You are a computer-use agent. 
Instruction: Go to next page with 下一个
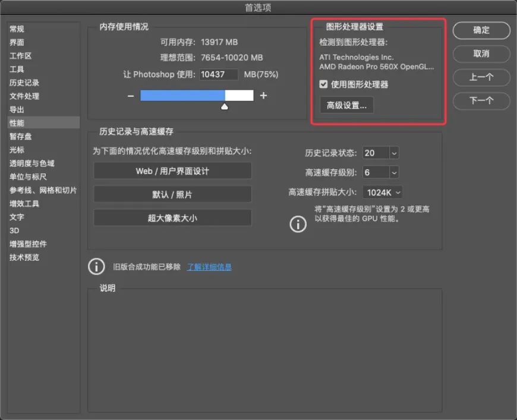coord(481,100)
